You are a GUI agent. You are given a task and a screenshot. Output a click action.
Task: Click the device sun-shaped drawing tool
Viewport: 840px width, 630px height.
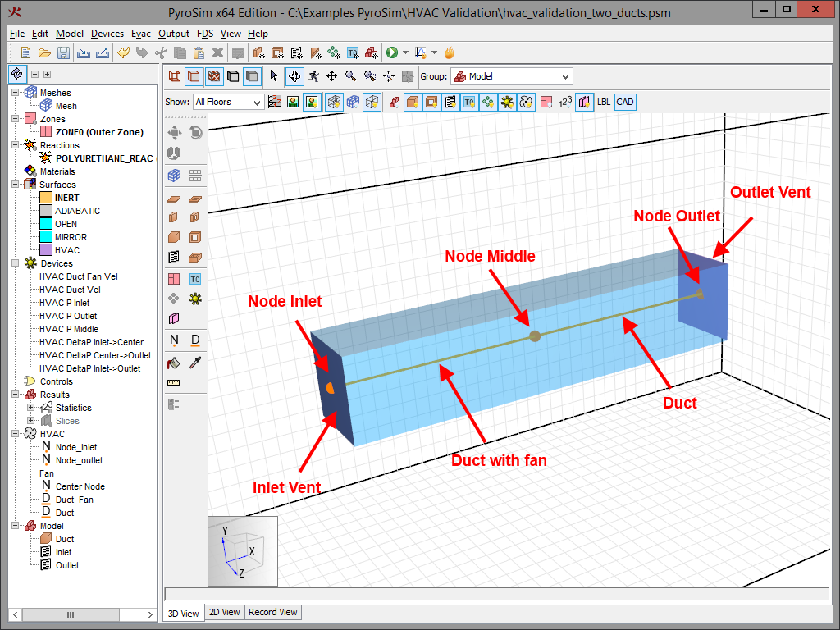point(195,299)
